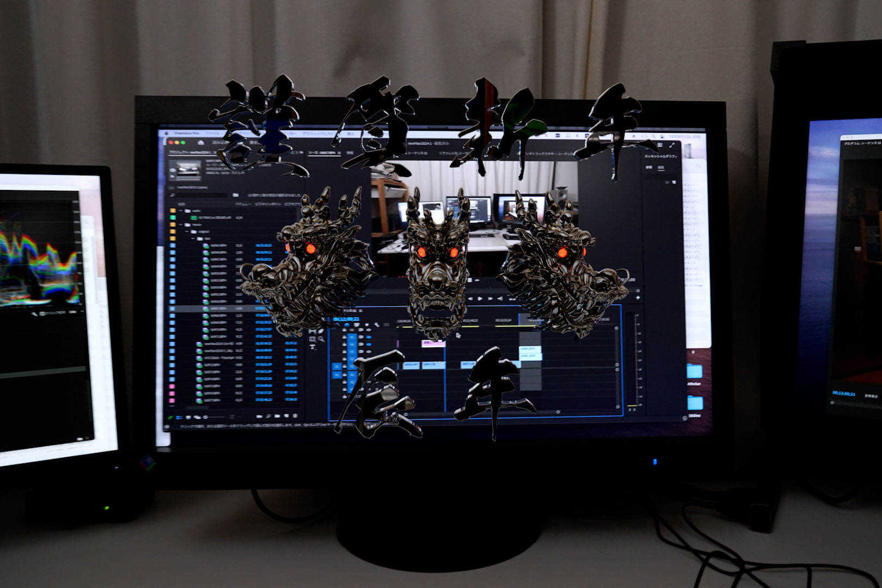The width and height of the screenshot is (882, 588).
Task: Select the Rectangle tool in the Tools panel
Action: tap(313, 339)
